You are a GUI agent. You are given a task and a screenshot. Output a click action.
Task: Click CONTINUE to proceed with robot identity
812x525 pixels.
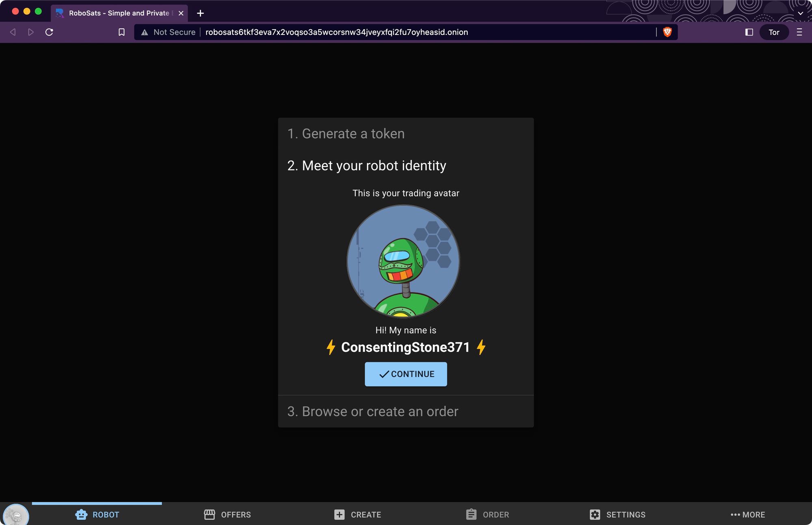pos(406,374)
